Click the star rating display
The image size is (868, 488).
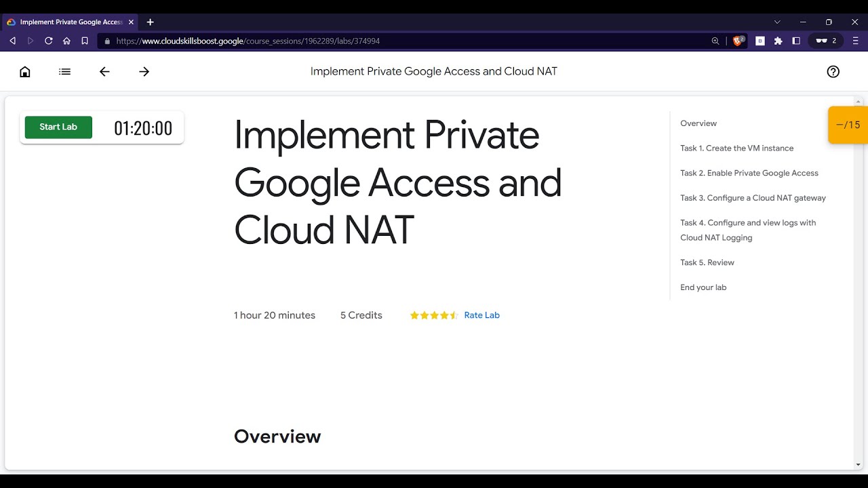[434, 315]
